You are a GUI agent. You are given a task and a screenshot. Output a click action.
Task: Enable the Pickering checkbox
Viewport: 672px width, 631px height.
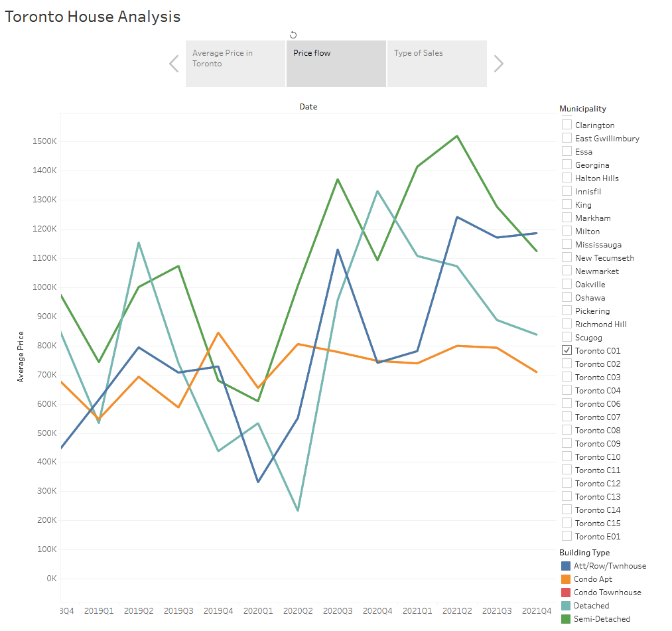click(x=567, y=311)
